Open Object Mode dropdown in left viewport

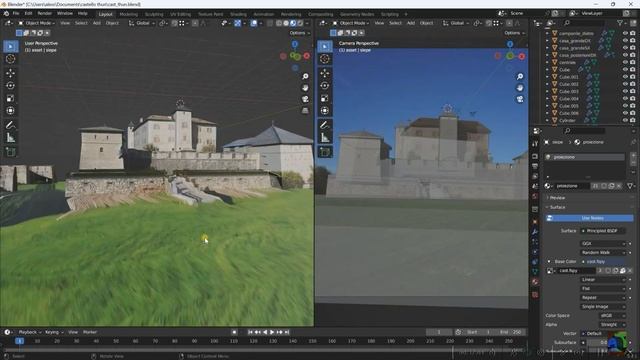36,23
